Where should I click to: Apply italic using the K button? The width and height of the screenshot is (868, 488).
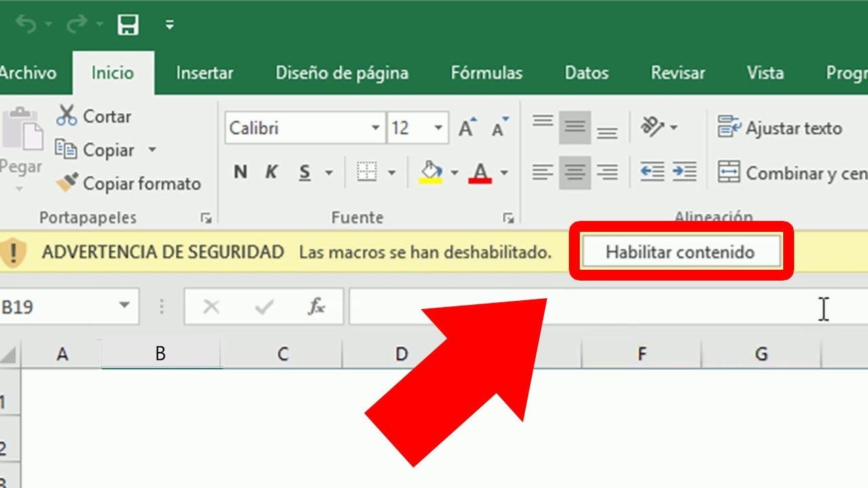tap(271, 172)
